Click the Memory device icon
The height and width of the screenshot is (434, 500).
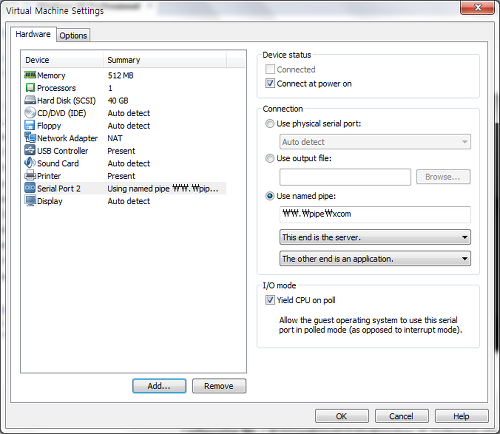click(x=30, y=75)
